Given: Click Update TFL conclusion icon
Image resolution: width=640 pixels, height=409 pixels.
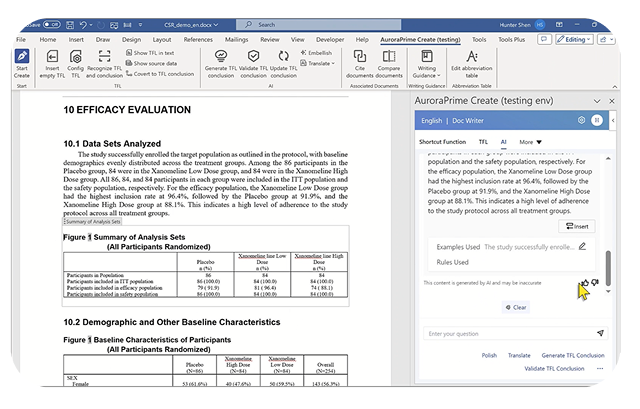Looking at the screenshot, I should (283, 56).
